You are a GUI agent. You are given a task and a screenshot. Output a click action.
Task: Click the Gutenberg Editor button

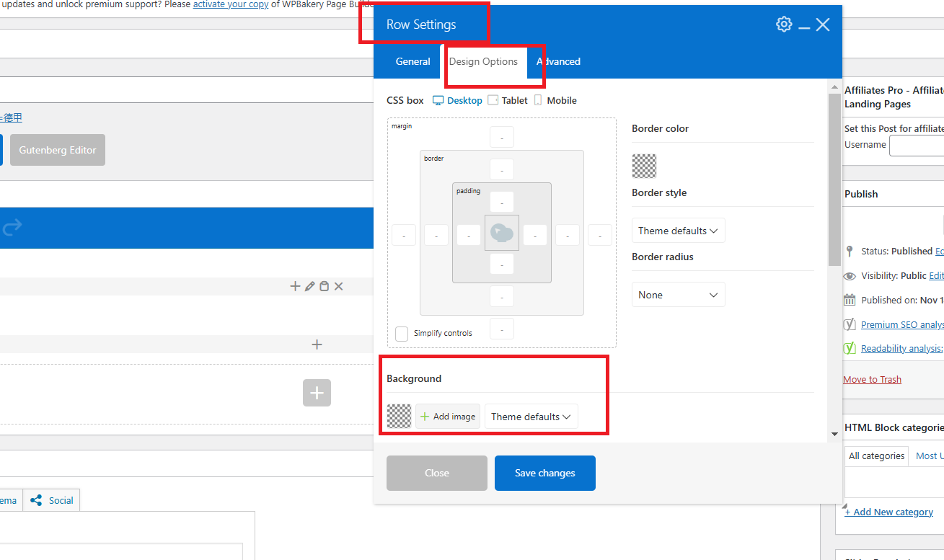coord(58,150)
